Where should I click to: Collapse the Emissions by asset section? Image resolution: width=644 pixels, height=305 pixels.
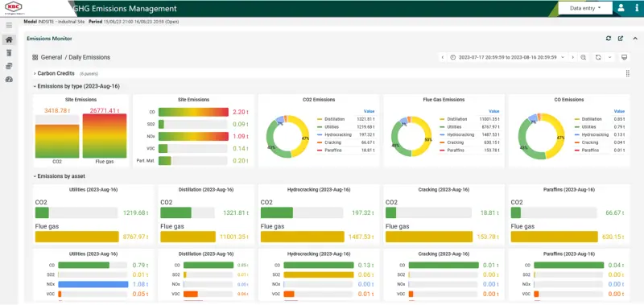(59, 176)
